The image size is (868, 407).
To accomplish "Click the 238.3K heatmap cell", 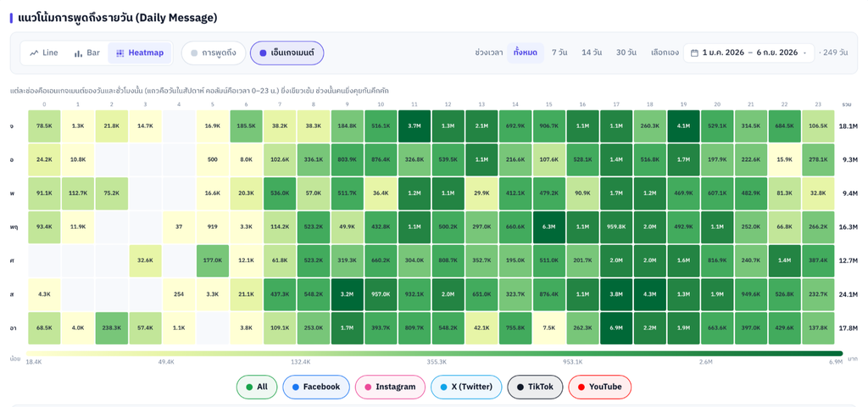I will click(112, 328).
